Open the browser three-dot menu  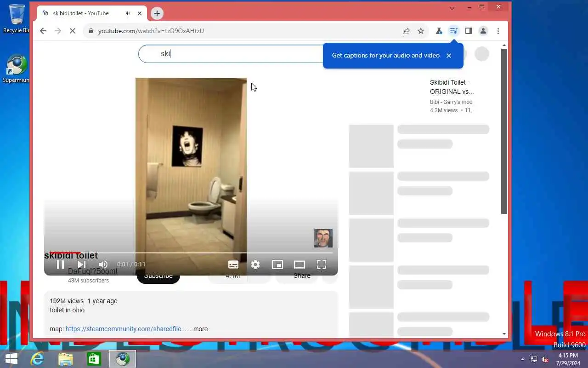(x=498, y=31)
